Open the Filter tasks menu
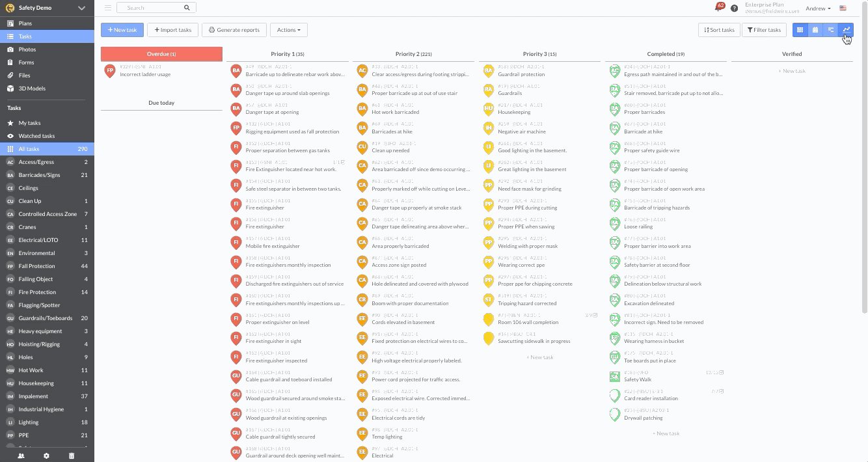The image size is (868, 462). tap(764, 30)
